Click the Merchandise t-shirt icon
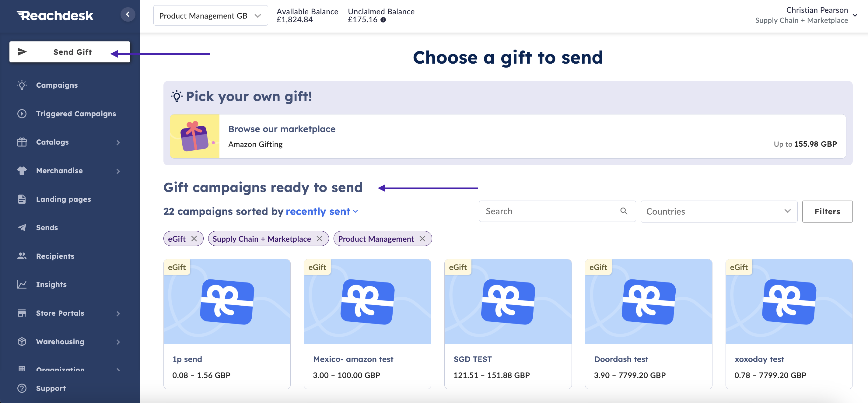 click(22, 170)
